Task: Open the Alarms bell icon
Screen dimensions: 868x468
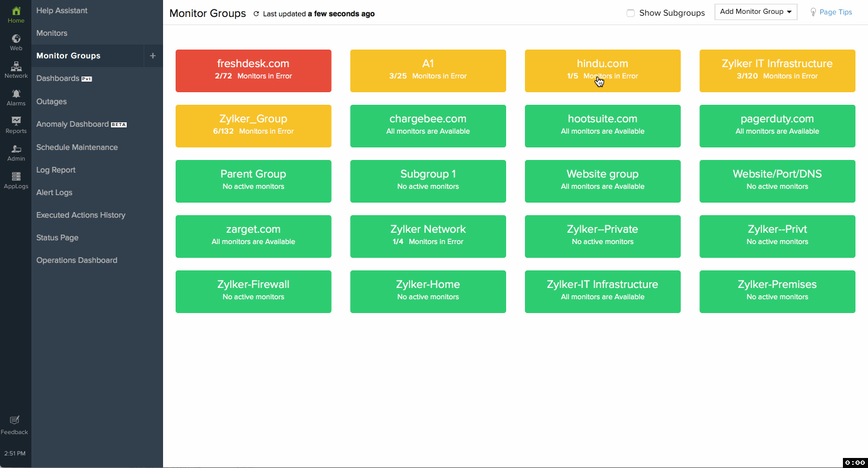Action: click(16, 94)
